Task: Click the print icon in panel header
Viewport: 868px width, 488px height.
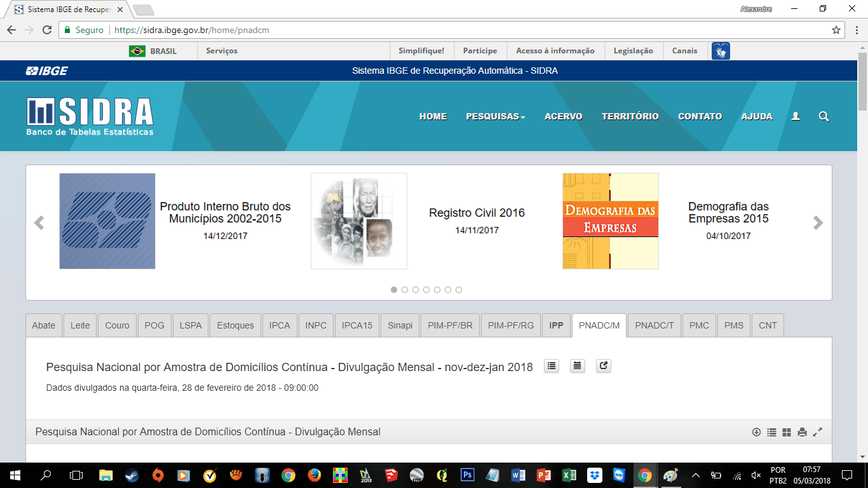Action: [802, 432]
